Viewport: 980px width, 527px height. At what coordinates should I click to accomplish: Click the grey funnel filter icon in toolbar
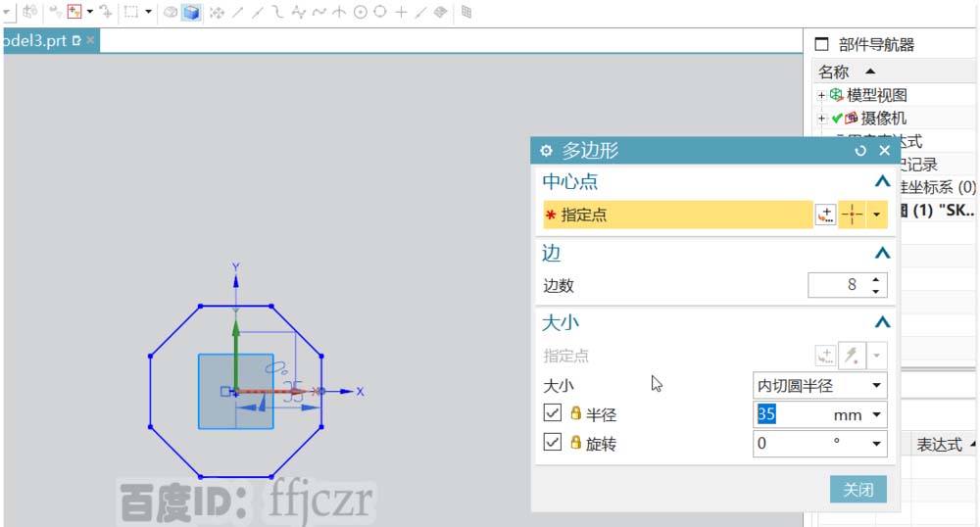[x=55, y=11]
